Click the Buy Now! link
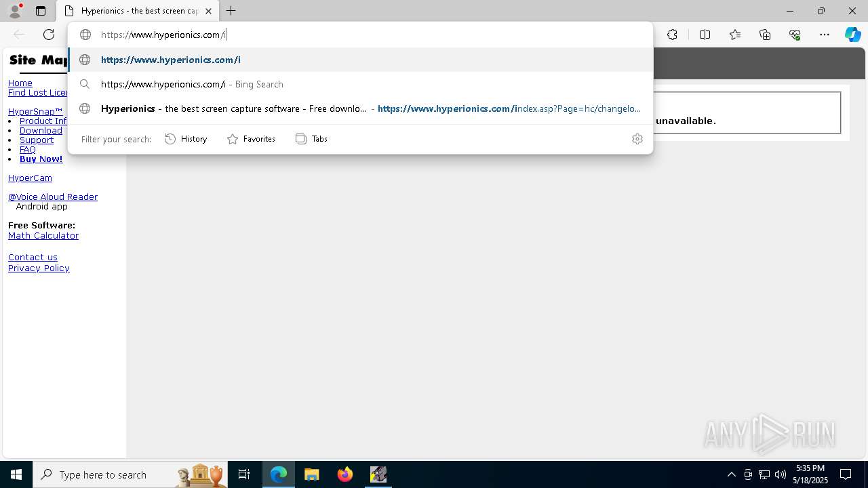This screenshot has width=868, height=488. coord(41,159)
